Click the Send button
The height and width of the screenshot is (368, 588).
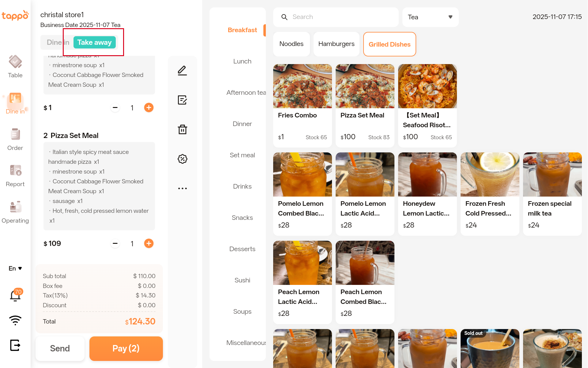point(60,348)
